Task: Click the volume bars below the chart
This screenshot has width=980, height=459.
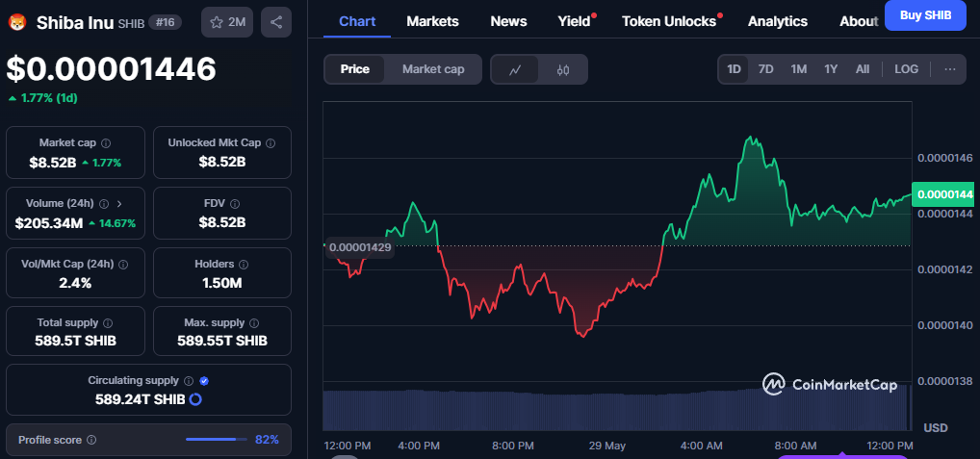Action: click(x=617, y=410)
